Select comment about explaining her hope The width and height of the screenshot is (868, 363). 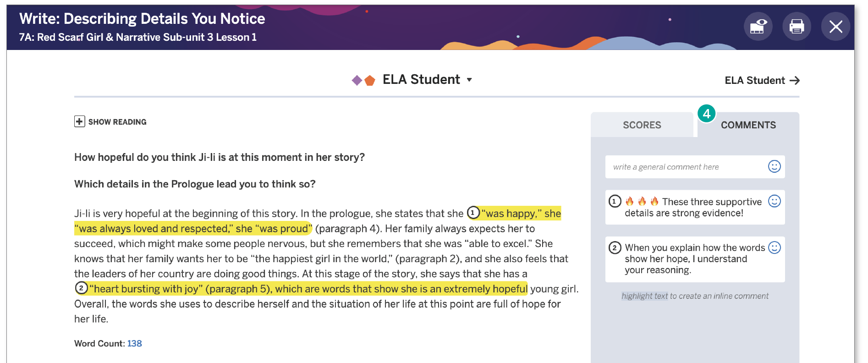692,259
